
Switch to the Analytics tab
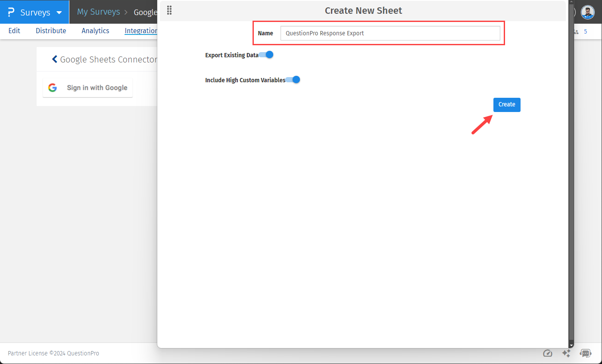[95, 31]
